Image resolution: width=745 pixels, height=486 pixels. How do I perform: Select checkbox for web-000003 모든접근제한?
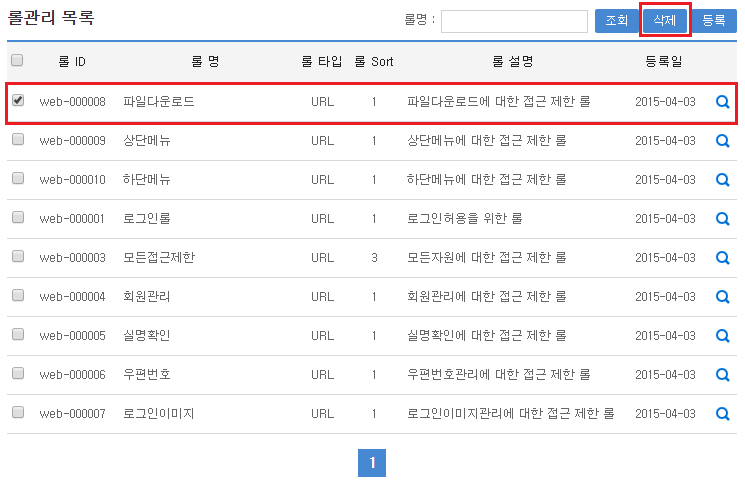click(x=18, y=257)
